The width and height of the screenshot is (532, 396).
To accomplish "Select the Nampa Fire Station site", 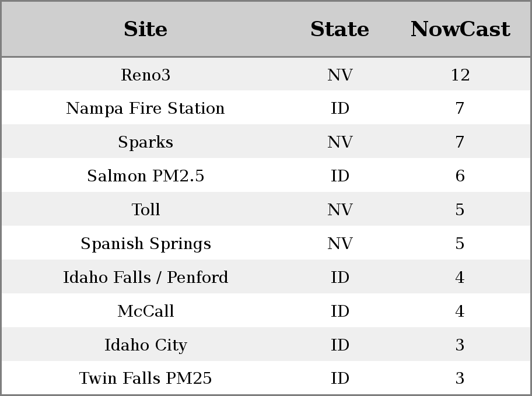I will (146, 108).
